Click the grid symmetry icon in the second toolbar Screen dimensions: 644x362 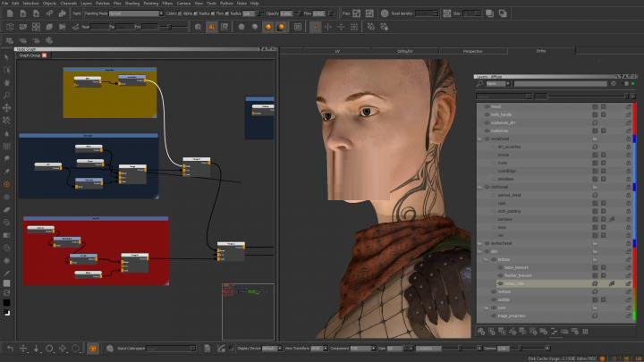pyautogui.click(x=354, y=27)
